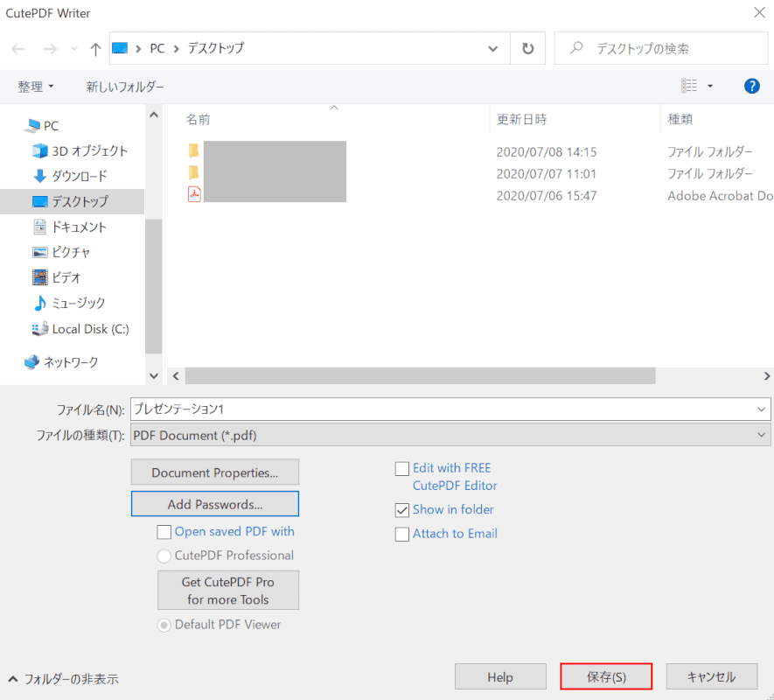Click the horizontal scrollbar in file list

click(420, 376)
